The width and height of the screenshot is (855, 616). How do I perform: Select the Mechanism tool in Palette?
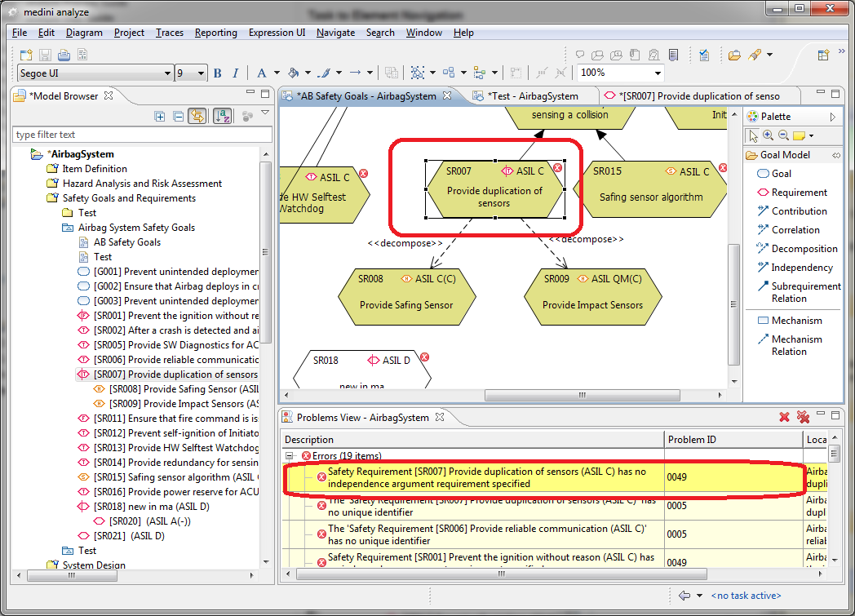coord(796,321)
